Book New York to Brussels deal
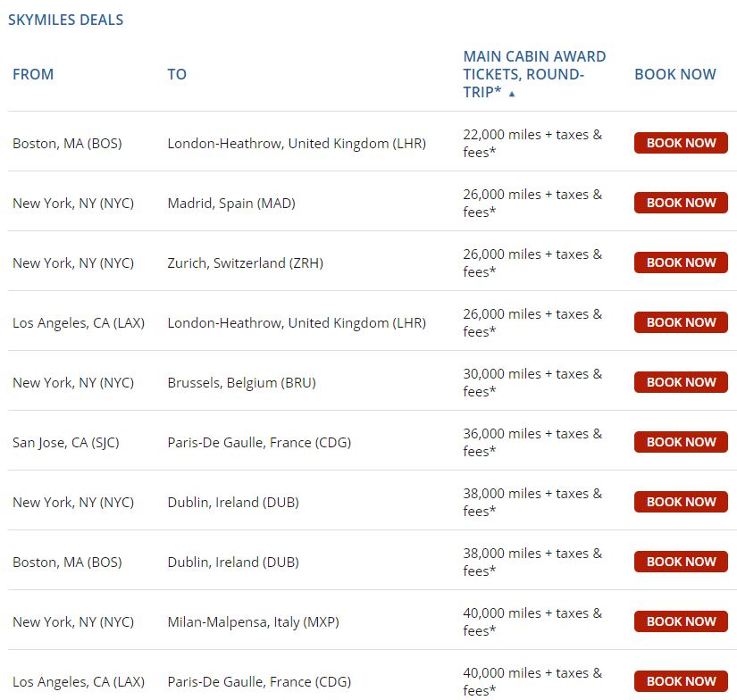737x700 pixels. point(681,382)
